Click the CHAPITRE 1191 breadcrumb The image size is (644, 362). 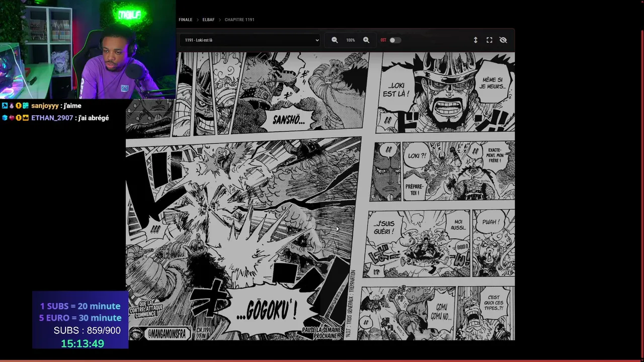(x=239, y=20)
